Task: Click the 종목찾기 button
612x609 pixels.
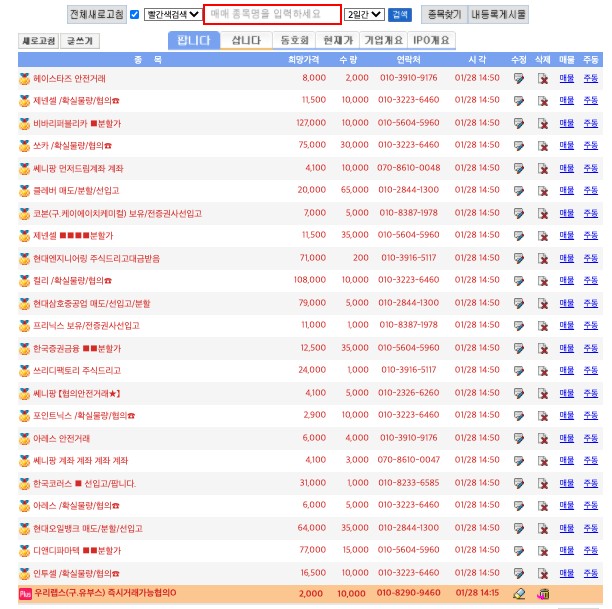Action: click(x=445, y=15)
